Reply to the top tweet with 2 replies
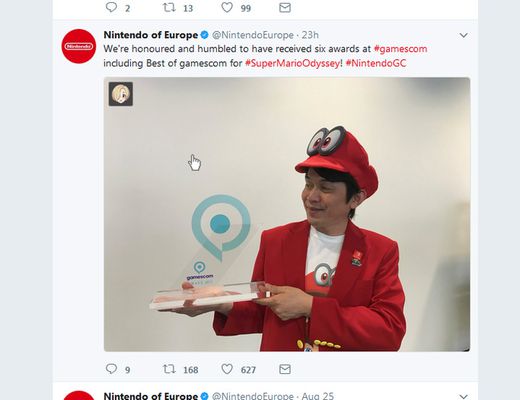 click(111, 7)
